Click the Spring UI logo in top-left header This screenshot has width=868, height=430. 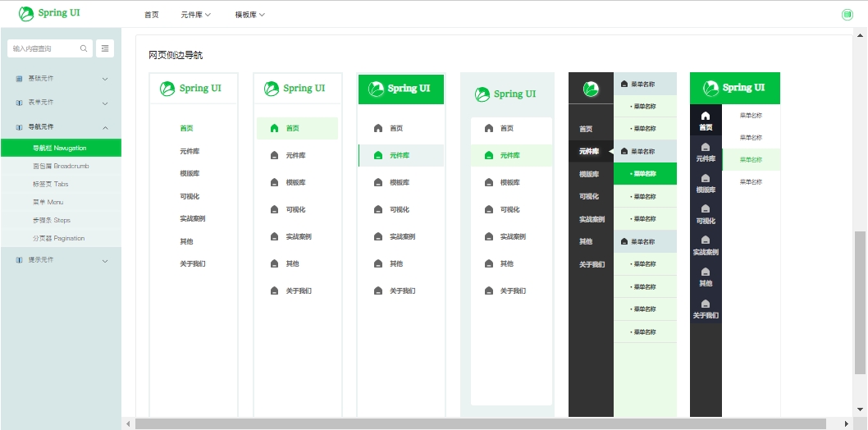click(x=50, y=13)
